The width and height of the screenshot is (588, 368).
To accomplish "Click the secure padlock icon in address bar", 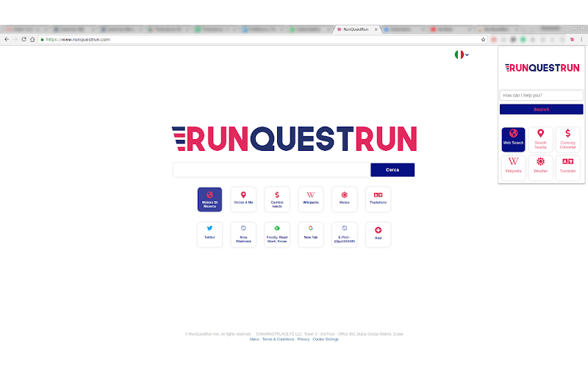I will pos(42,40).
